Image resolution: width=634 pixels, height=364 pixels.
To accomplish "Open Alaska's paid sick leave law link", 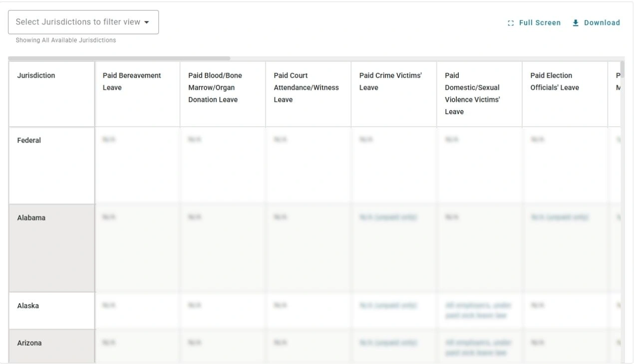I will coord(478,310).
